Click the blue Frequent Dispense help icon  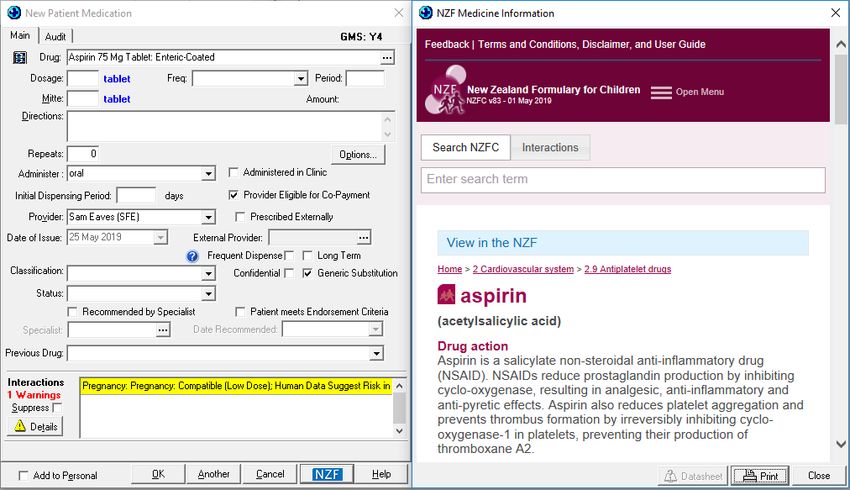tap(192, 256)
